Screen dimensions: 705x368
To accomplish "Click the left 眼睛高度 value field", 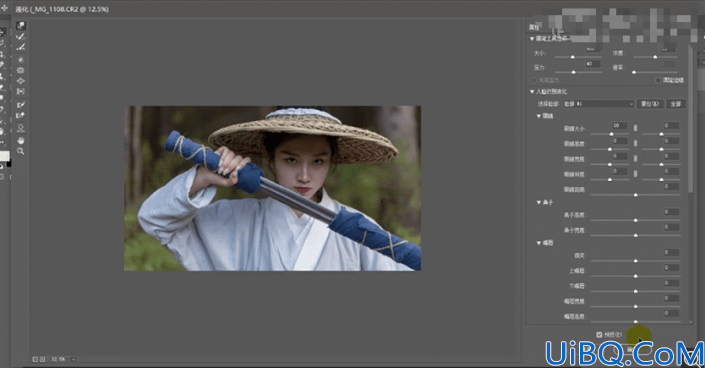I will coord(620,141).
